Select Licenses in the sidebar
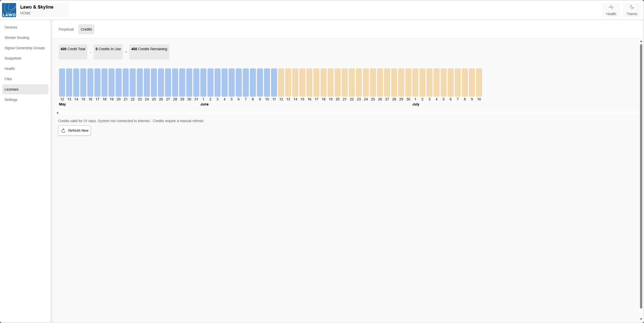 tap(25, 89)
